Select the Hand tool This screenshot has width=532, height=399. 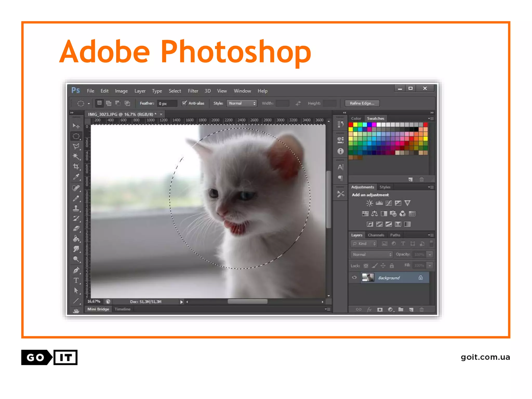tap(76, 311)
